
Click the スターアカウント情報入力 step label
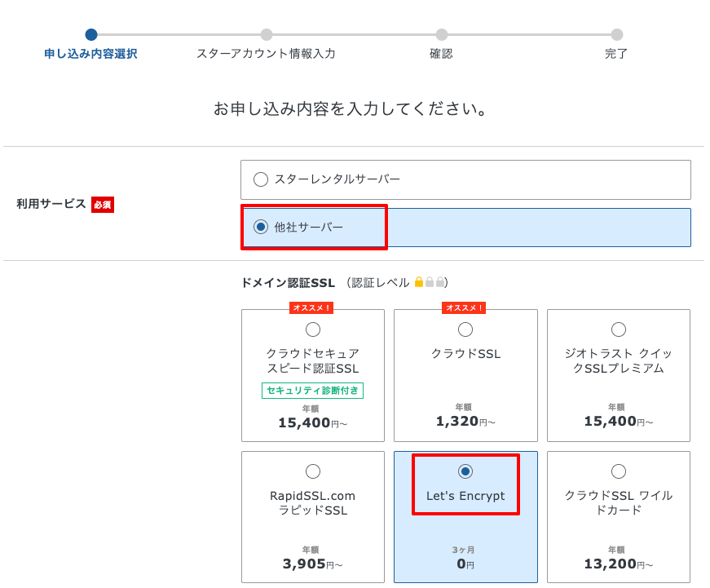[266, 54]
